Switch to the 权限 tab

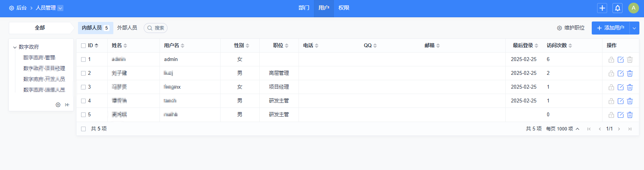[344, 8]
